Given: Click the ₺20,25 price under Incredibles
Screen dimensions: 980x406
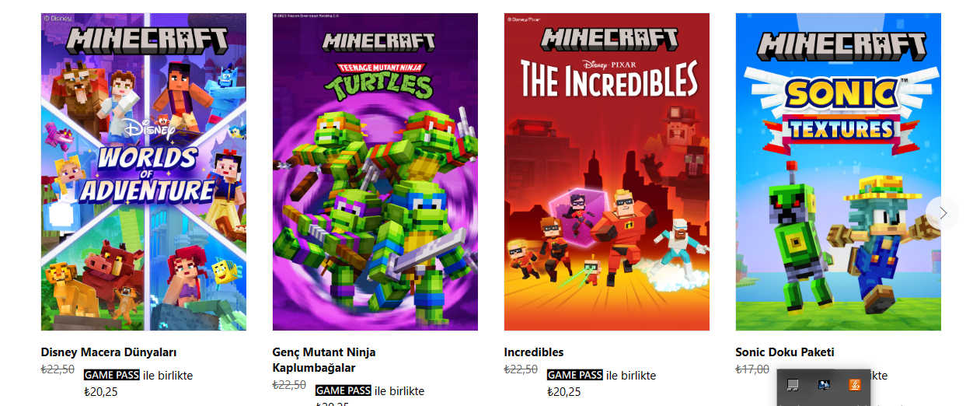Looking at the screenshot, I should pos(564,391).
